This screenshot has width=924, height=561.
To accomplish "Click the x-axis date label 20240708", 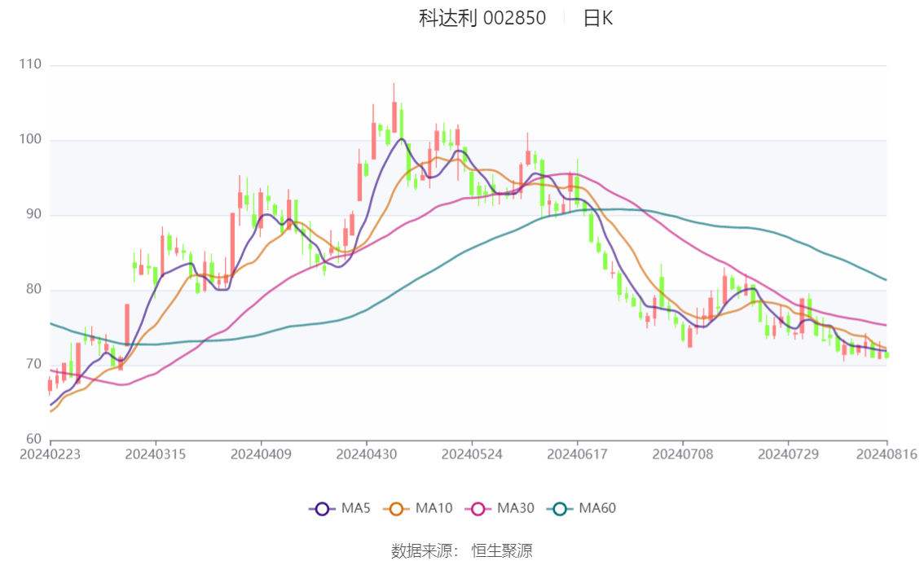I will click(x=683, y=454).
